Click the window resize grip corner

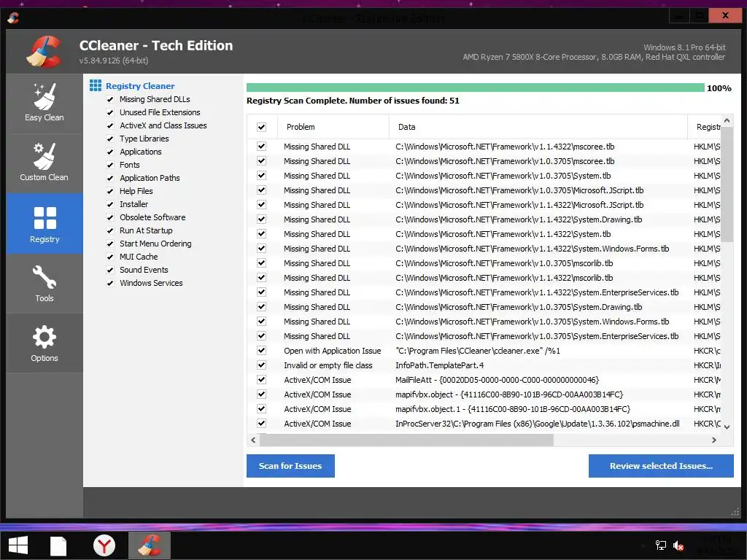(x=735, y=513)
